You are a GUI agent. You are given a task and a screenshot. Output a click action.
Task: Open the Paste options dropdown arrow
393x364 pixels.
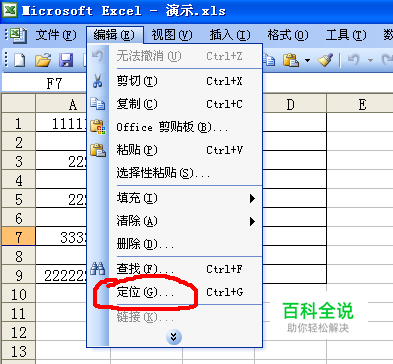click(307, 60)
